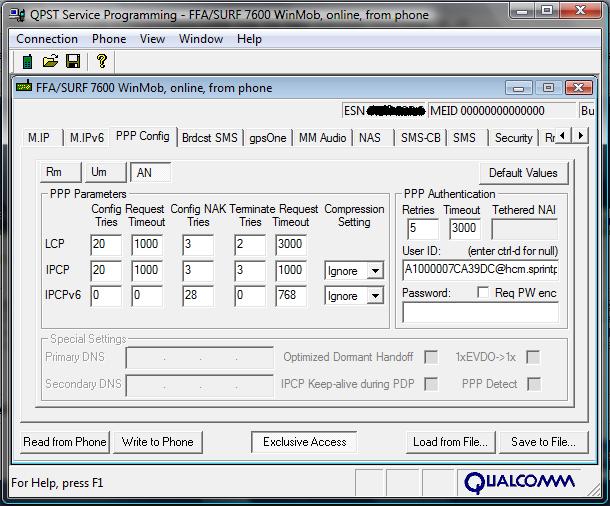Switch to the SMS-CB tab
Viewport: 610px width, 506px height.
[421, 138]
